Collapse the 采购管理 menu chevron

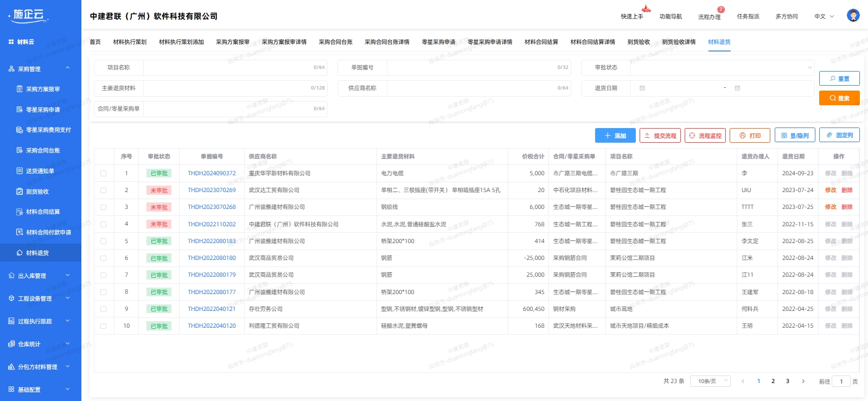pyautogui.click(x=68, y=68)
